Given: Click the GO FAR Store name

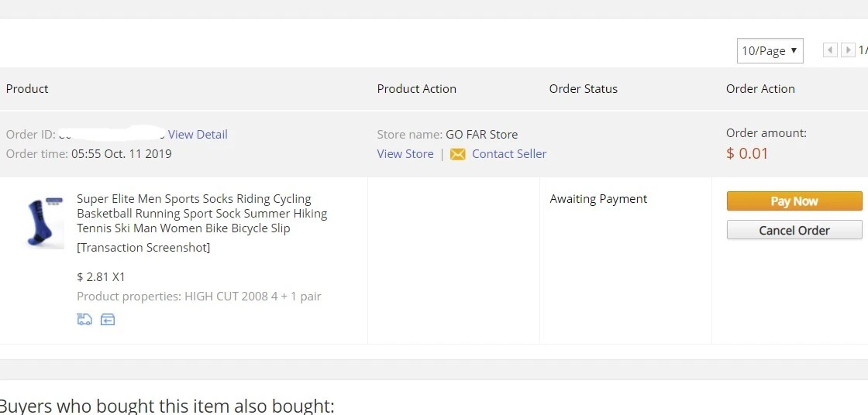Looking at the screenshot, I should coord(481,135).
